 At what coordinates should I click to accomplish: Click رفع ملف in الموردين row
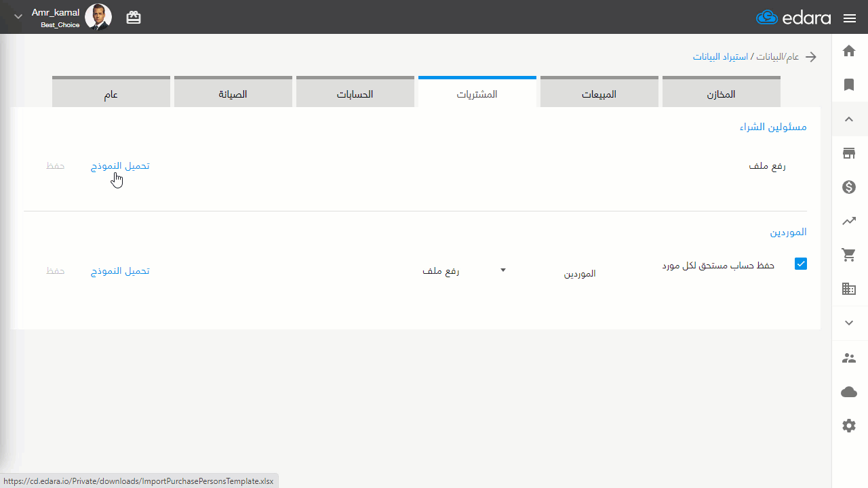click(x=441, y=271)
